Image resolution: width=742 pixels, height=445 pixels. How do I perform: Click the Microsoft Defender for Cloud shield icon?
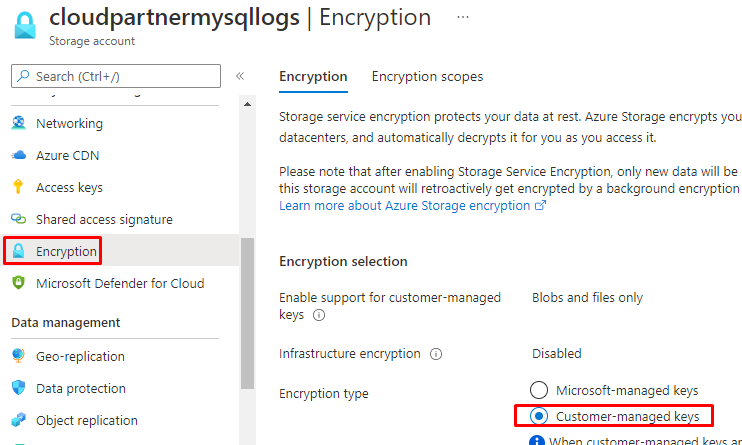coord(18,283)
